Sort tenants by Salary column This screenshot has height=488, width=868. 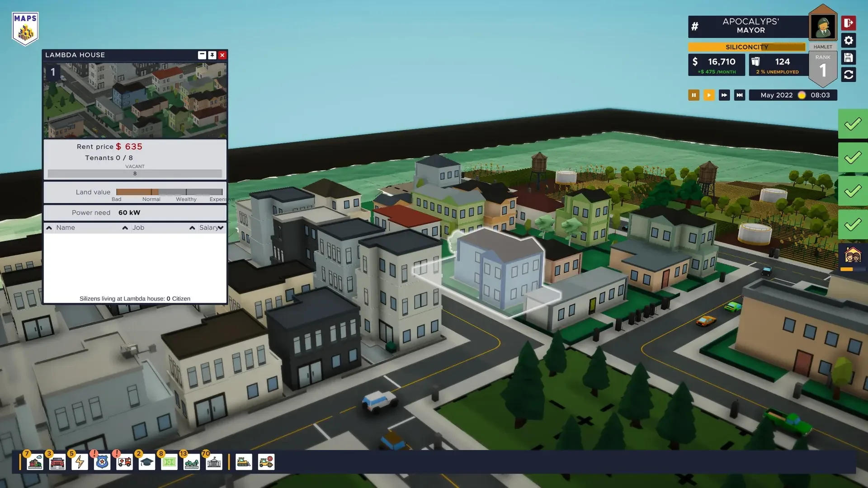click(208, 228)
